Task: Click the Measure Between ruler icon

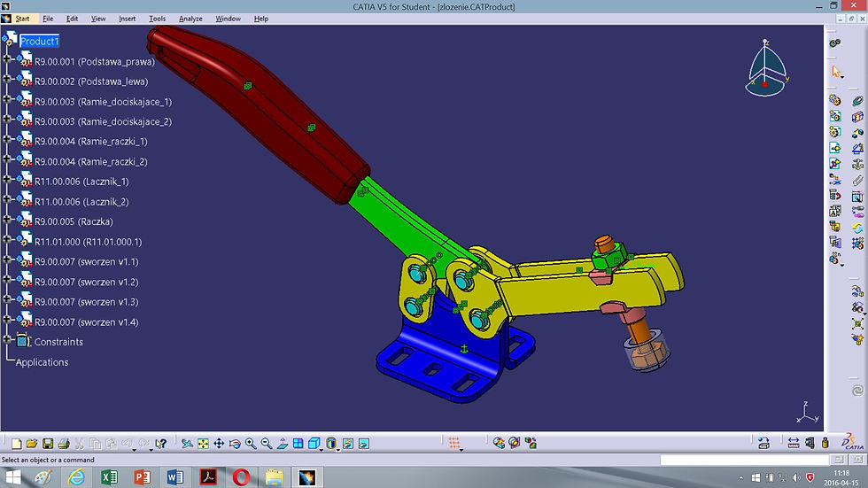Action: pyautogui.click(x=794, y=443)
